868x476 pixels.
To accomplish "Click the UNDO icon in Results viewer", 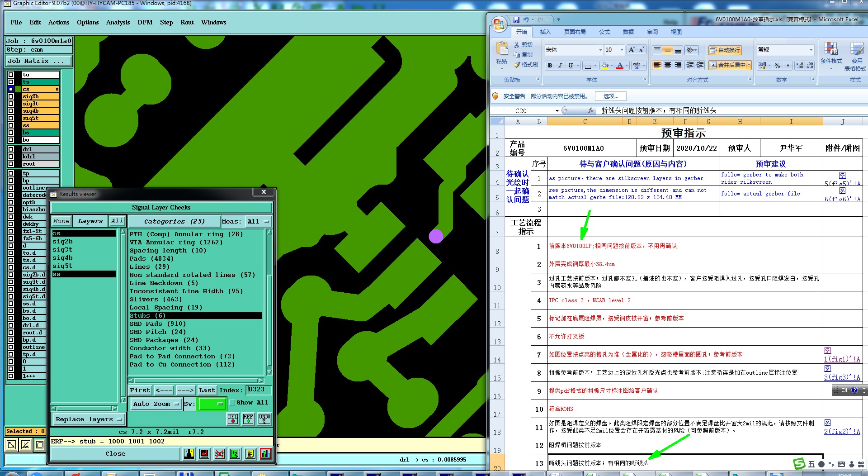I will point(264,419).
